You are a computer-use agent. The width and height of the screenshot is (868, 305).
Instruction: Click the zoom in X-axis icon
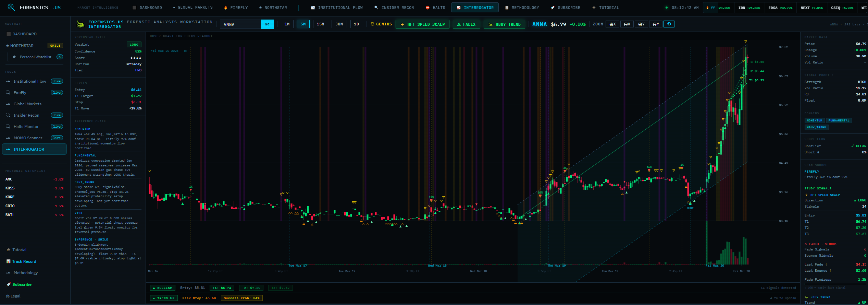coord(612,24)
